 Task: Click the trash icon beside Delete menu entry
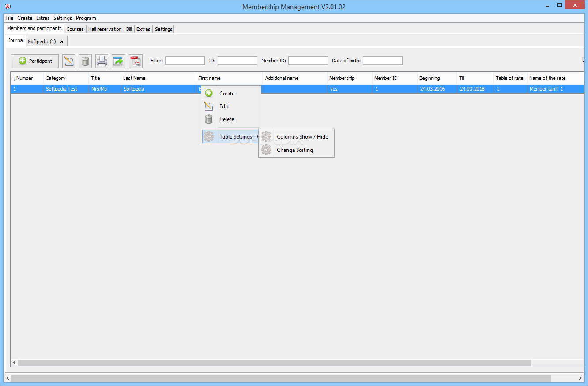pyautogui.click(x=209, y=119)
